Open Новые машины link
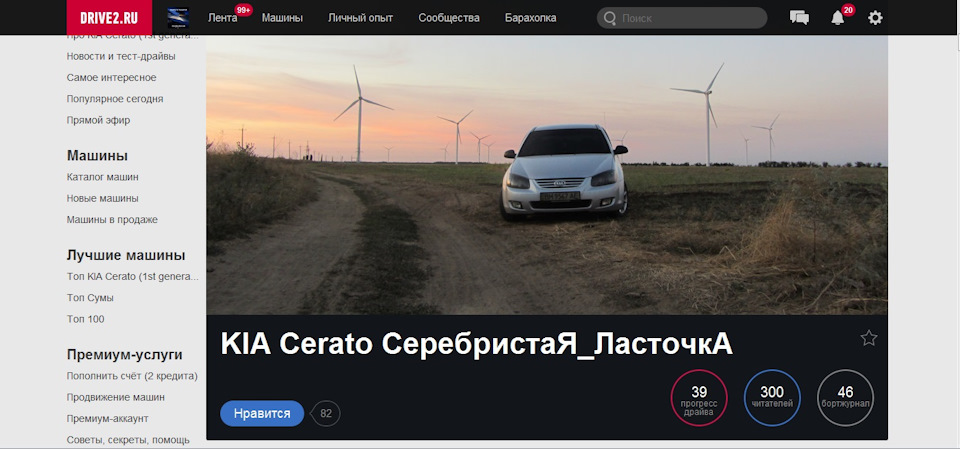 [103, 198]
